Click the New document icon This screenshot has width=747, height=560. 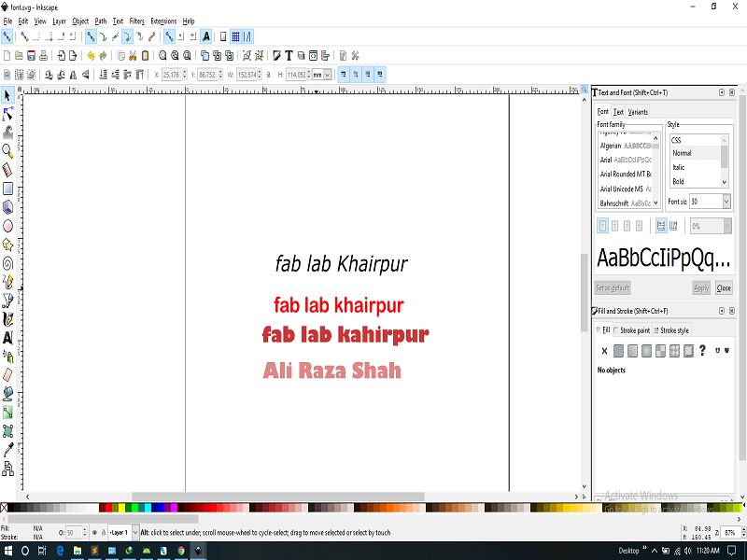(7, 56)
